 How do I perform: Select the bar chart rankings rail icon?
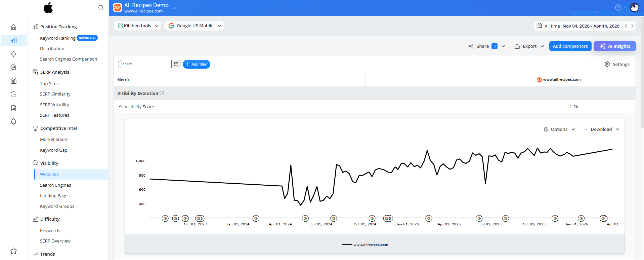pyautogui.click(x=13, y=40)
